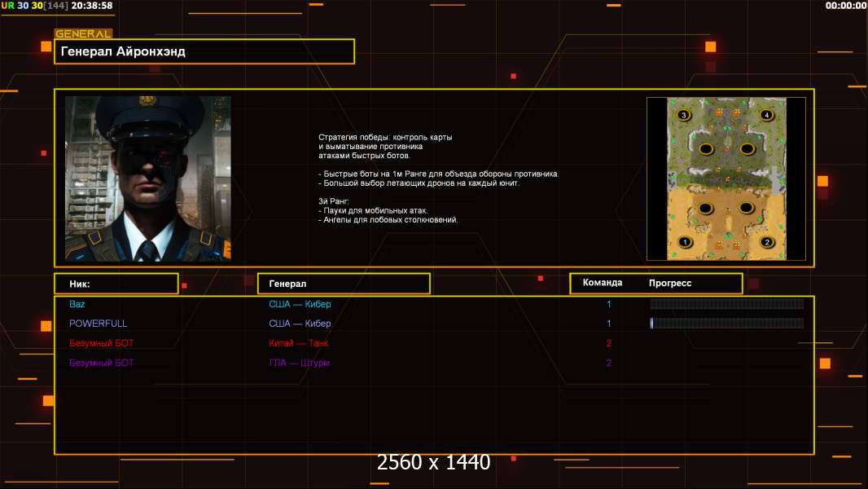Click the 2560 x 1440 resolution text

point(433,462)
